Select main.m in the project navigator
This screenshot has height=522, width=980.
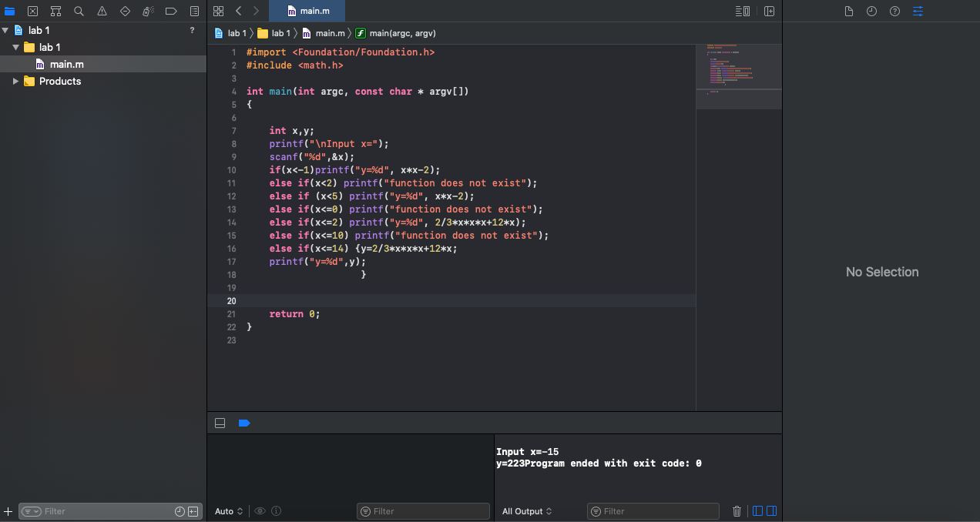pyautogui.click(x=66, y=64)
